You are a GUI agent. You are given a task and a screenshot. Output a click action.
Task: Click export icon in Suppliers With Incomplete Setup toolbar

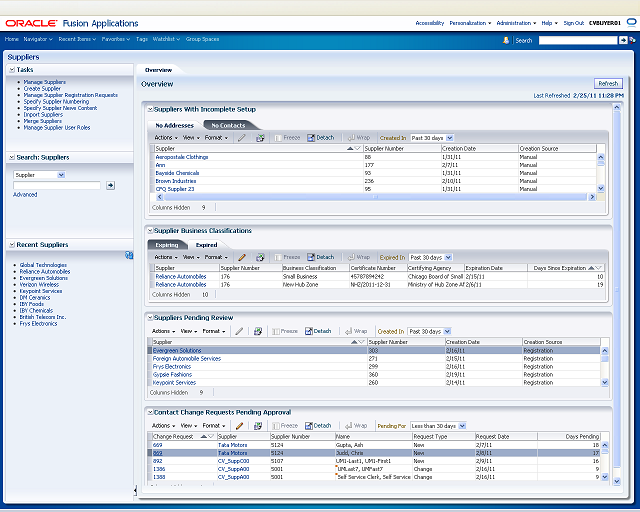pyautogui.click(x=260, y=138)
